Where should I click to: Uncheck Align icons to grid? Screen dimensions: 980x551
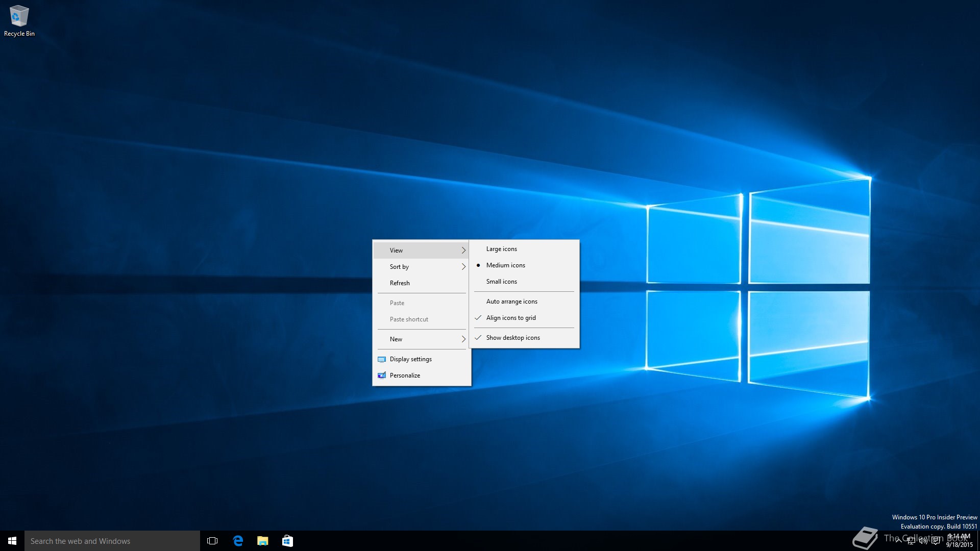tap(524, 318)
